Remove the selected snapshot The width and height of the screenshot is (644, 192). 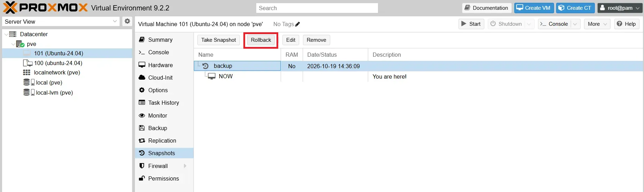[x=316, y=40]
